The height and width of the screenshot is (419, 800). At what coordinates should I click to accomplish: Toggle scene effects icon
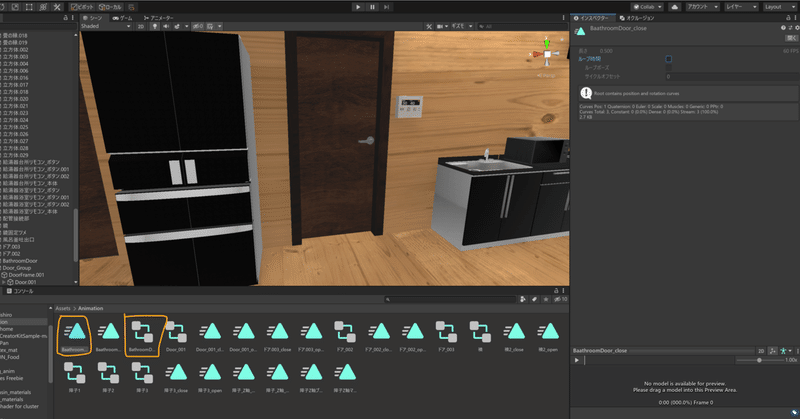point(177,27)
